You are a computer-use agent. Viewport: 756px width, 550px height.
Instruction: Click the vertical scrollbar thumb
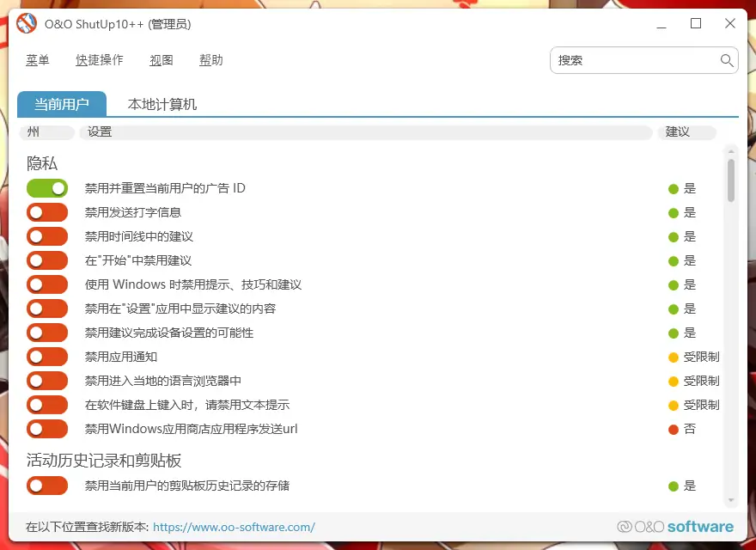click(731, 180)
